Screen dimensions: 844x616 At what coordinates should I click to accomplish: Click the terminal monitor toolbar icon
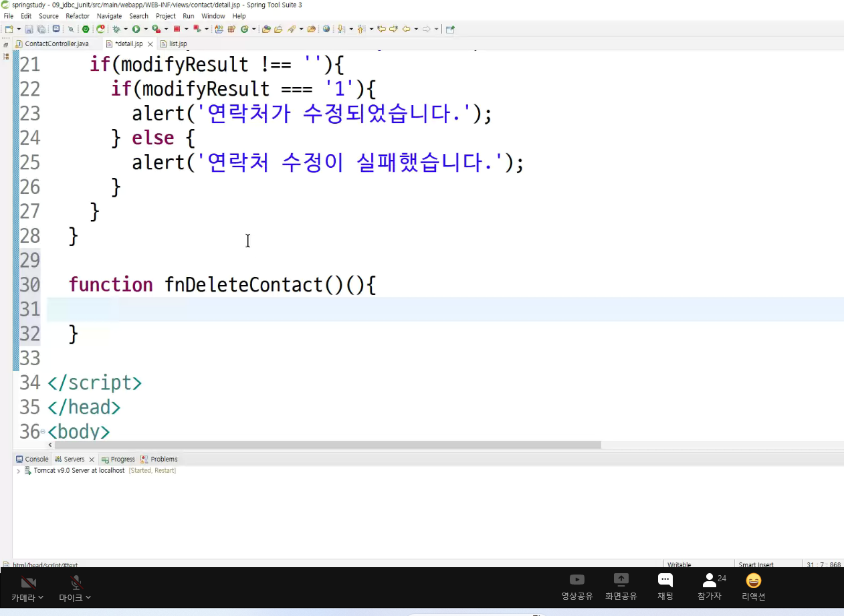click(56, 29)
